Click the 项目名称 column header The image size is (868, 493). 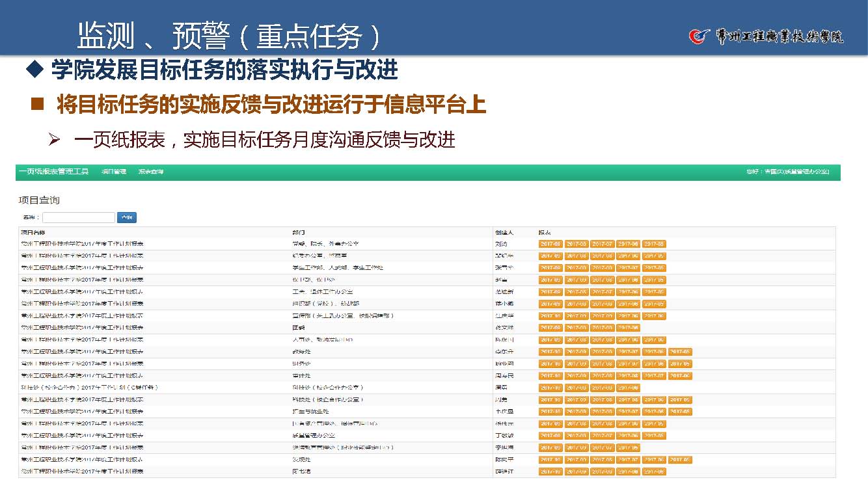click(33, 232)
